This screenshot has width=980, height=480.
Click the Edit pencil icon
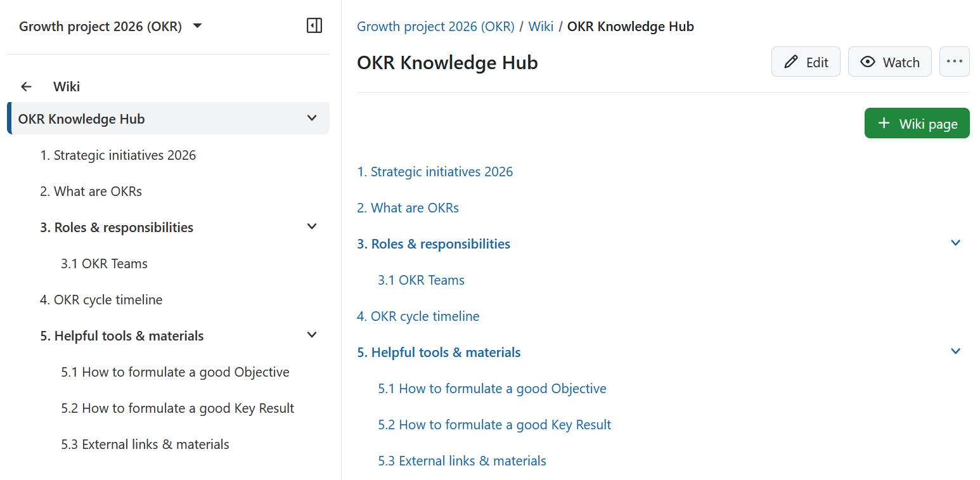[x=789, y=62]
